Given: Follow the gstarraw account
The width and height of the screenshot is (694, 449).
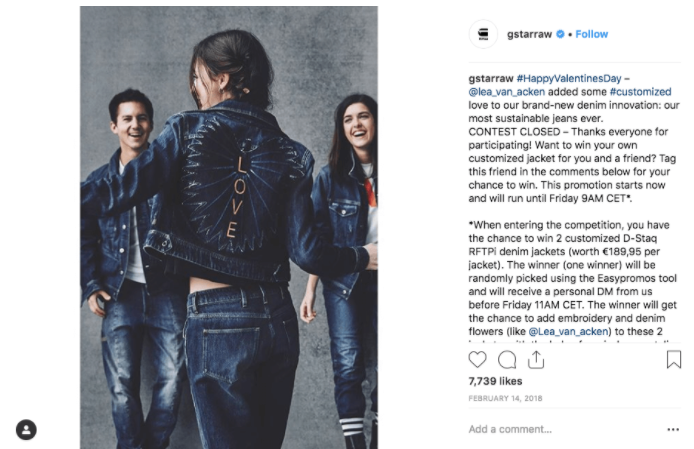Looking at the screenshot, I should tap(591, 34).
